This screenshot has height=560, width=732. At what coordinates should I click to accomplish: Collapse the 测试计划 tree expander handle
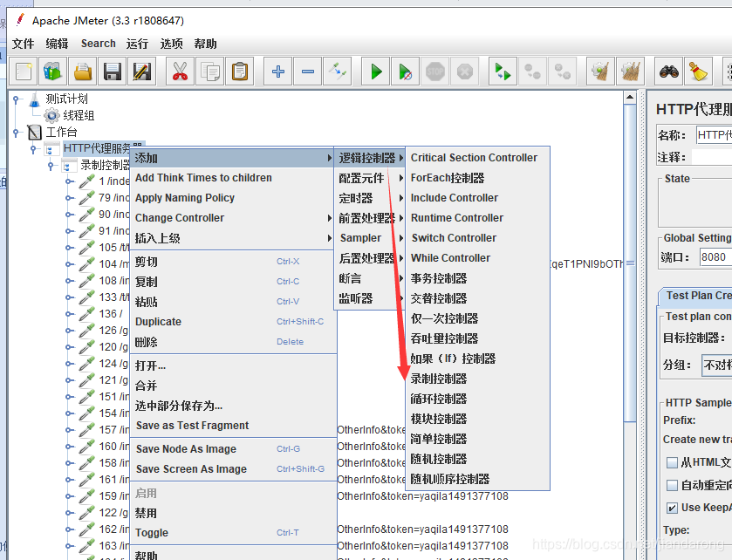(x=17, y=99)
